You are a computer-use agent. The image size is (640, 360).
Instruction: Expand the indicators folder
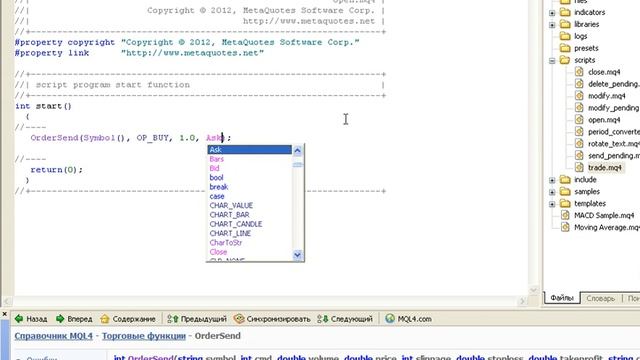(552, 13)
